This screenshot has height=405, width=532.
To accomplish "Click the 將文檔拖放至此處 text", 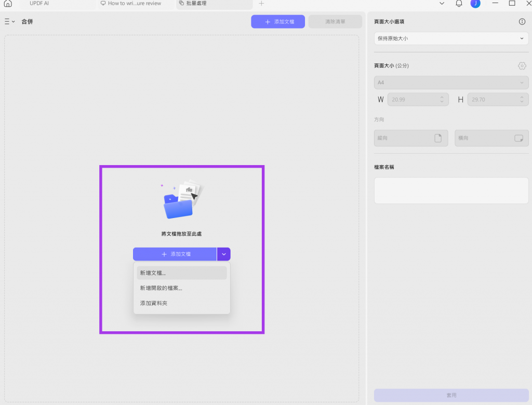I will click(181, 234).
